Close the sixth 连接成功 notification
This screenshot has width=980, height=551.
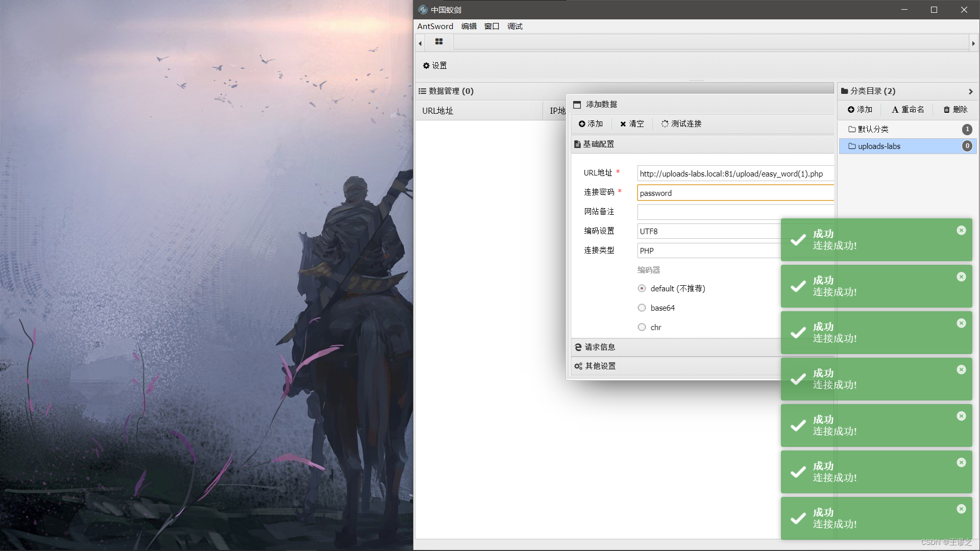point(961,463)
